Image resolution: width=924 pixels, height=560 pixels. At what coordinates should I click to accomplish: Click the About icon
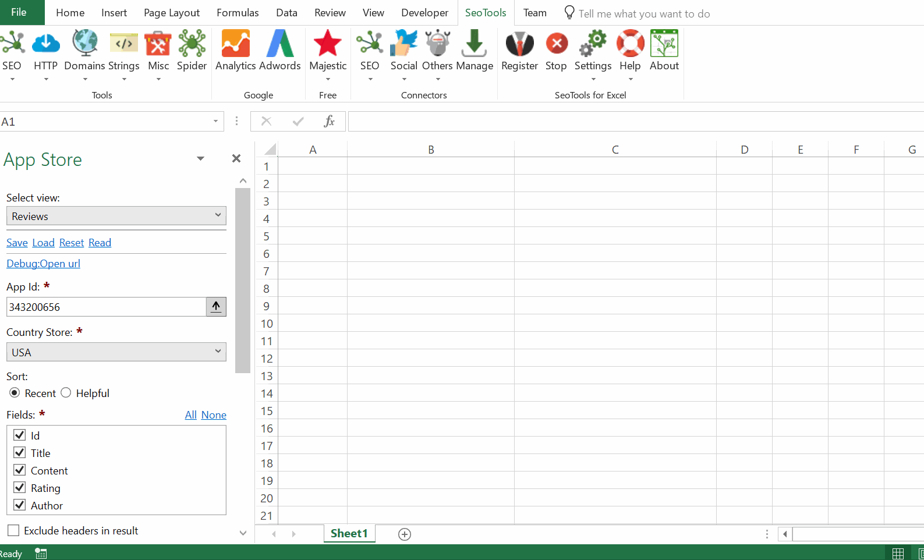tap(664, 44)
